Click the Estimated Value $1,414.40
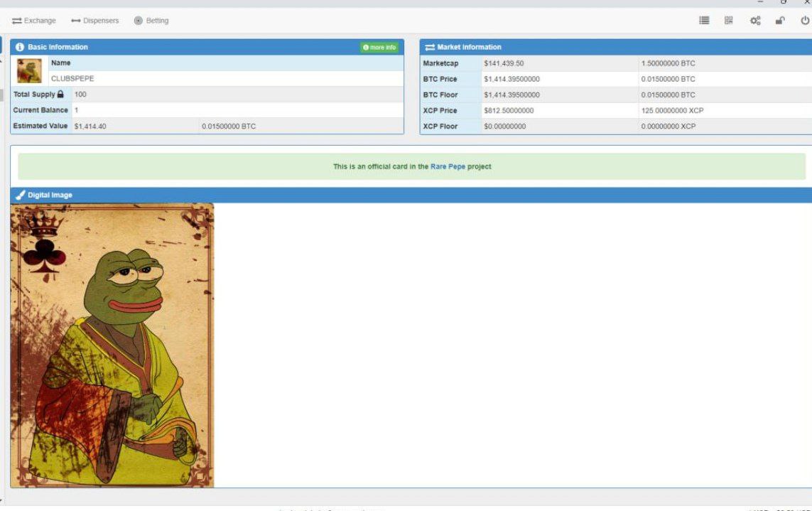The height and width of the screenshot is (511, 812). (90, 127)
